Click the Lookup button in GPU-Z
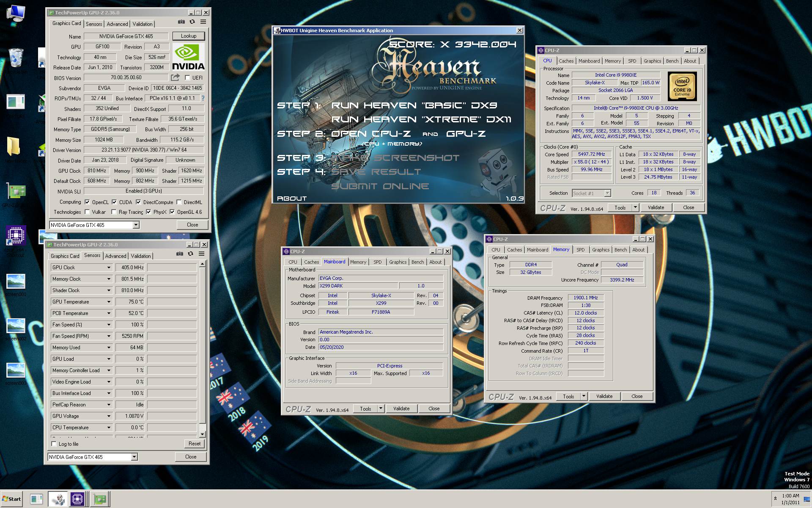This screenshot has width=812, height=508. pyautogui.click(x=188, y=36)
